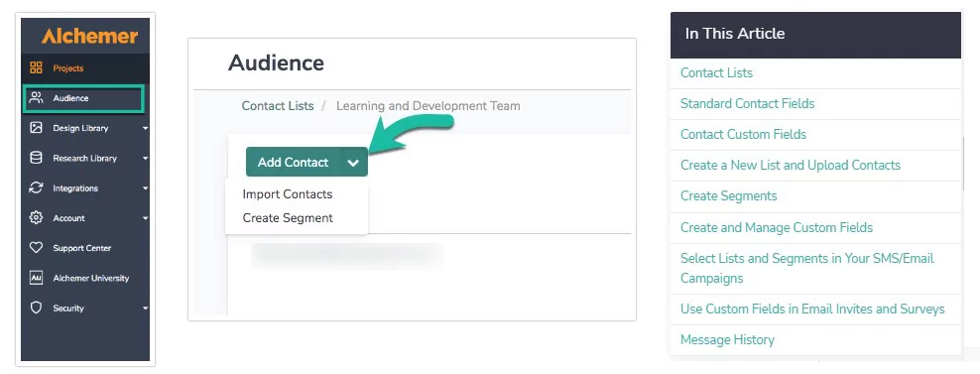Open the Message History article link
The width and height of the screenshot is (980, 374).
pyautogui.click(x=727, y=340)
